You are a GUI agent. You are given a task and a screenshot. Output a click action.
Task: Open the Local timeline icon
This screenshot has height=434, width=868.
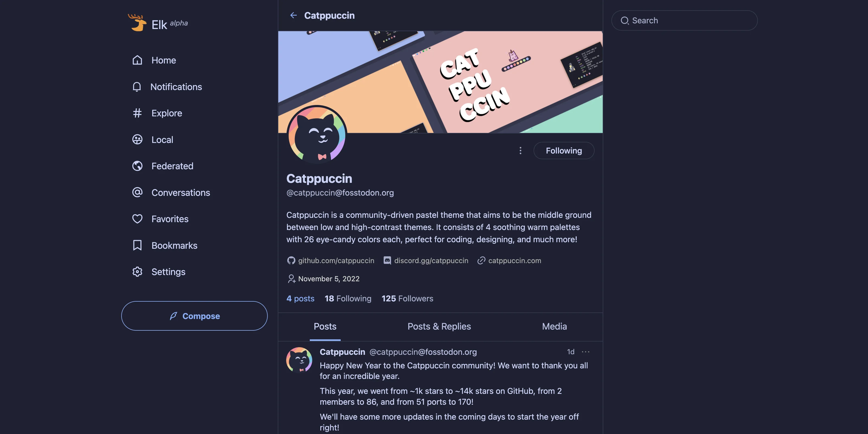pos(137,139)
